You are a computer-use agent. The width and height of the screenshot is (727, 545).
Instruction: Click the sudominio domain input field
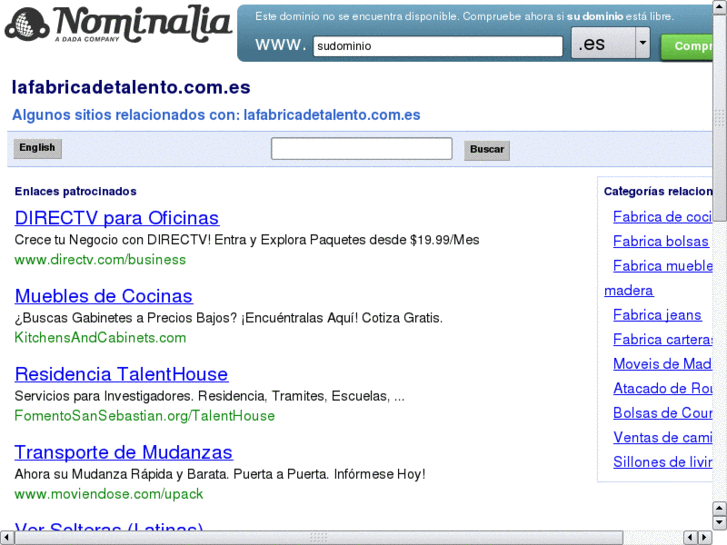tap(438, 46)
